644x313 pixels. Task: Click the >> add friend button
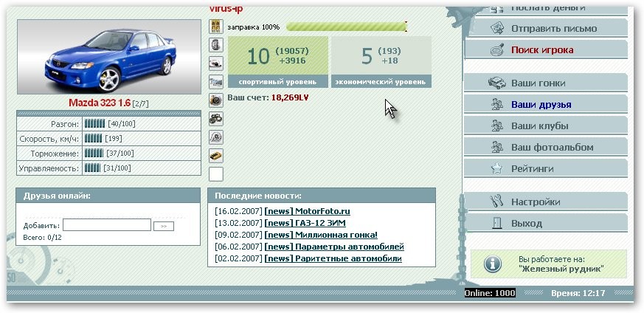coord(164,226)
